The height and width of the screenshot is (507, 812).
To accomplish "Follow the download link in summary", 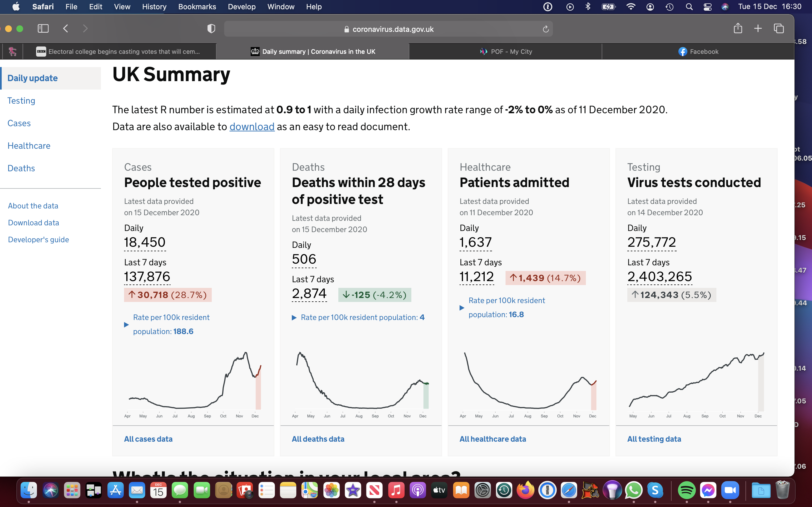I will click(x=252, y=127).
